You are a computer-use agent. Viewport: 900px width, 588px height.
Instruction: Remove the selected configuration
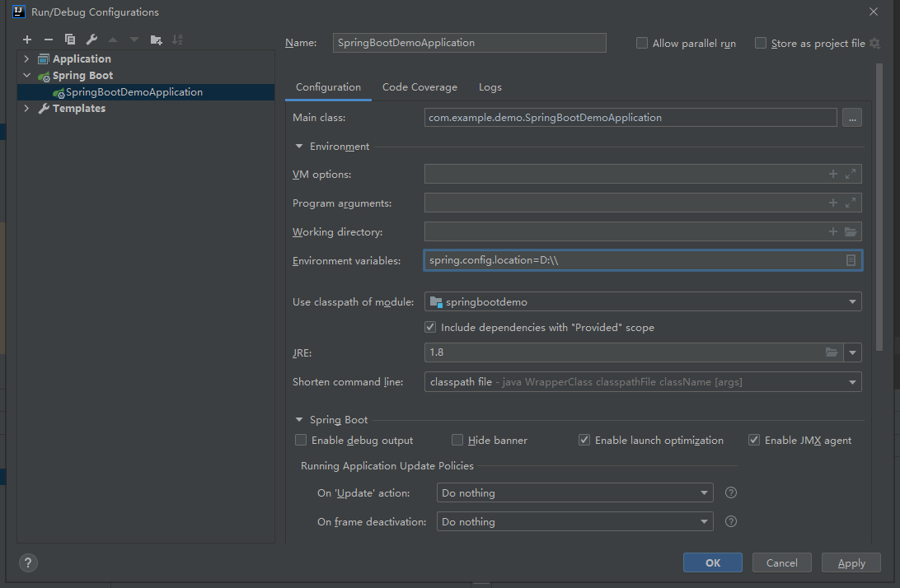click(x=49, y=40)
